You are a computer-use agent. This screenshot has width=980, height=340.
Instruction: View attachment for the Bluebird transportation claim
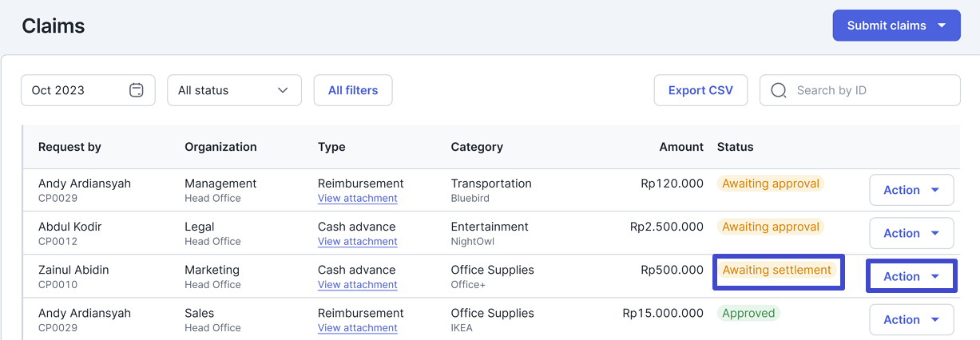(x=357, y=198)
